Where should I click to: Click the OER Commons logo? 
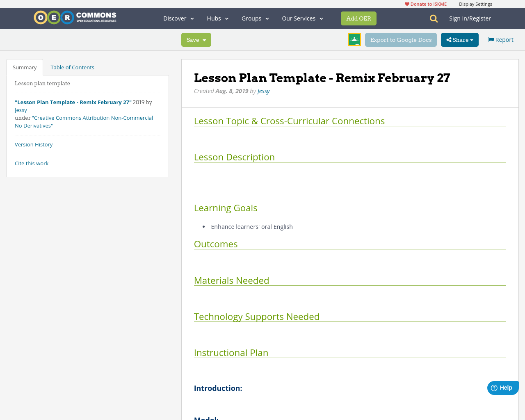75,17
